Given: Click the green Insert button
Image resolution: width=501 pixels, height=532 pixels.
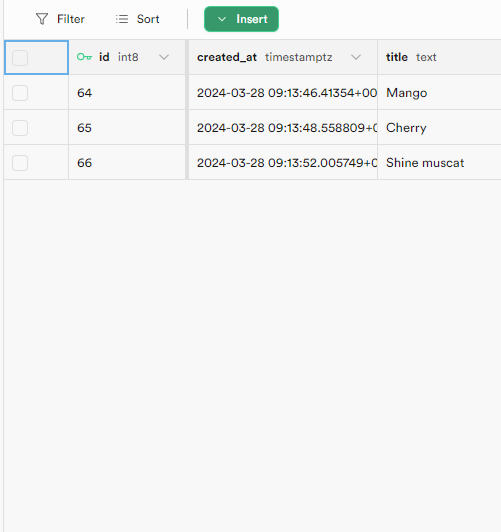Looking at the screenshot, I should (x=241, y=19).
